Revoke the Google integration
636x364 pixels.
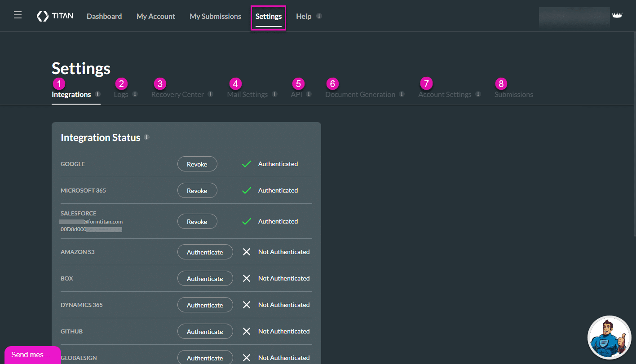(197, 164)
